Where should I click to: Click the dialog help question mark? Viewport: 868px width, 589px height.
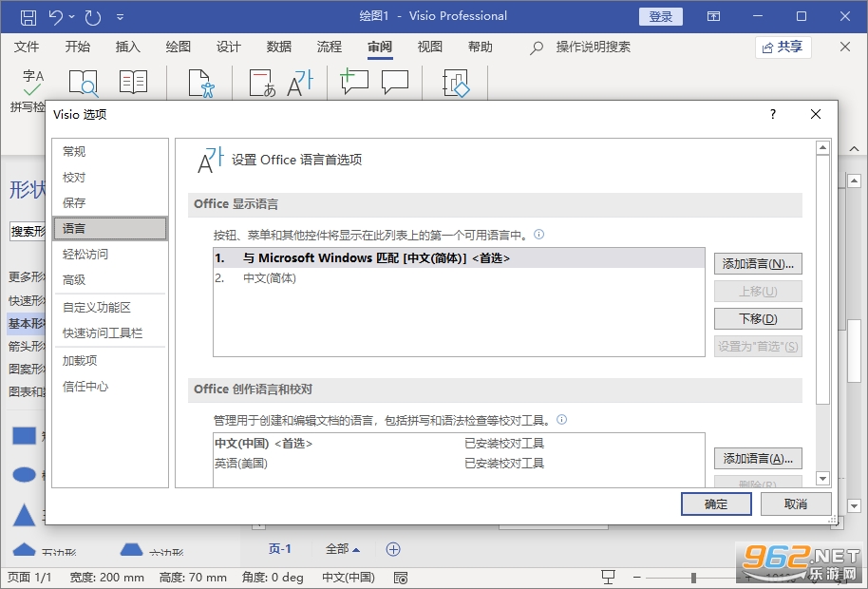773,114
